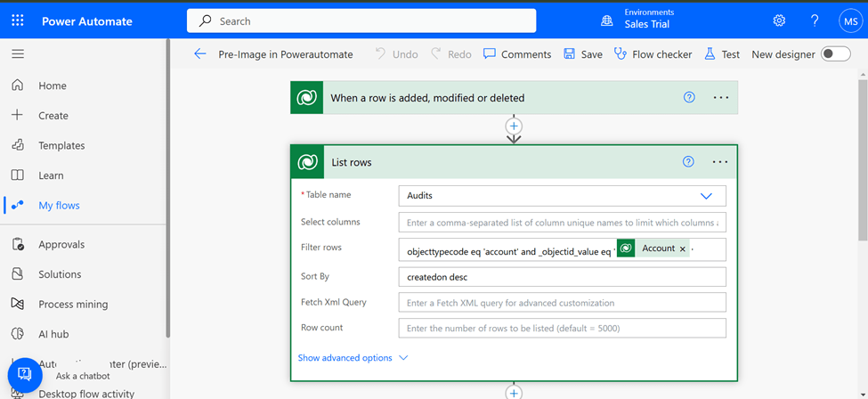Collapse the left navigation hamburger menu
Viewport: 868px width, 399px height.
point(18,54)
